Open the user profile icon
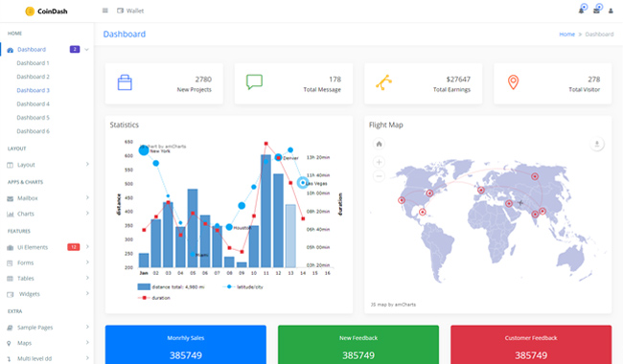Viewport: 623px width, 364px height. pyautogui.click(x=611, y=11)
